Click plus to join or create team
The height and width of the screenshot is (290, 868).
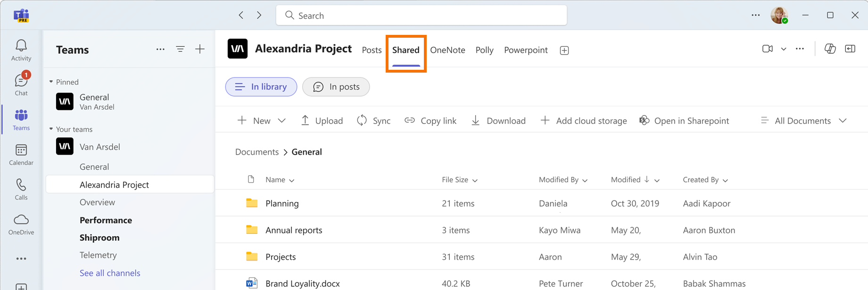[x=200, y=49]
